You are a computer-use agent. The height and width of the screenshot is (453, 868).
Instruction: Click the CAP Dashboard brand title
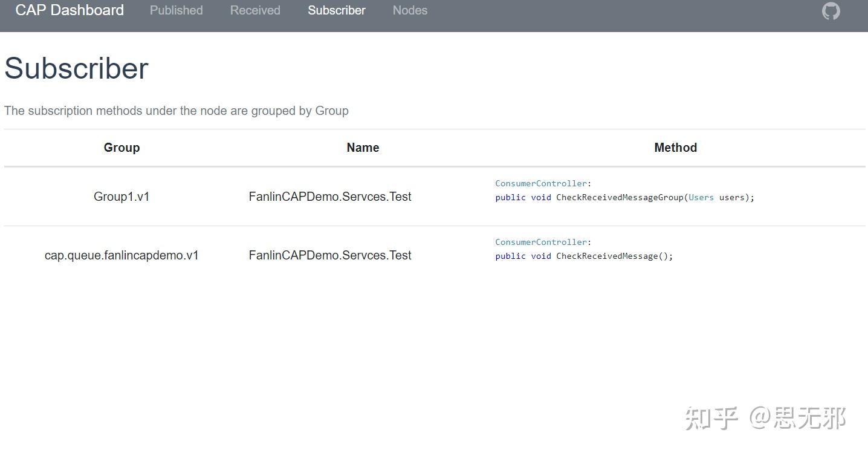point(70,10)
